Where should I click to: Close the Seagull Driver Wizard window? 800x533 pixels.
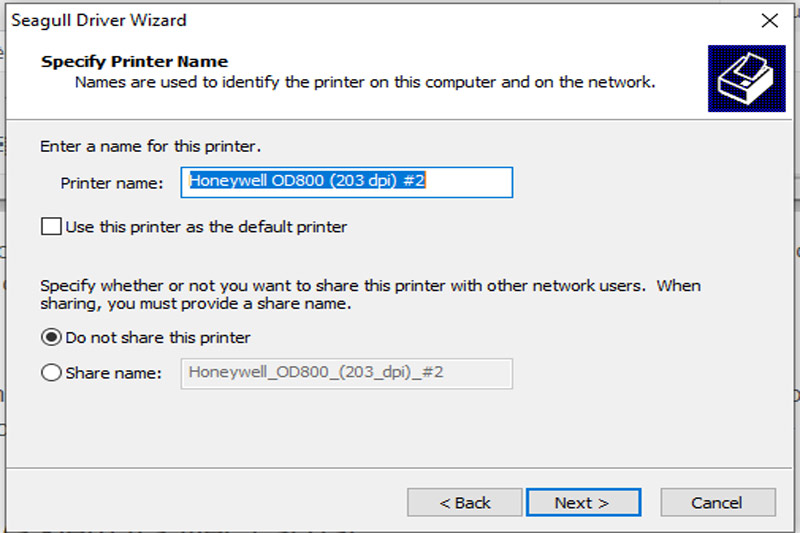[x=769, y=20]
